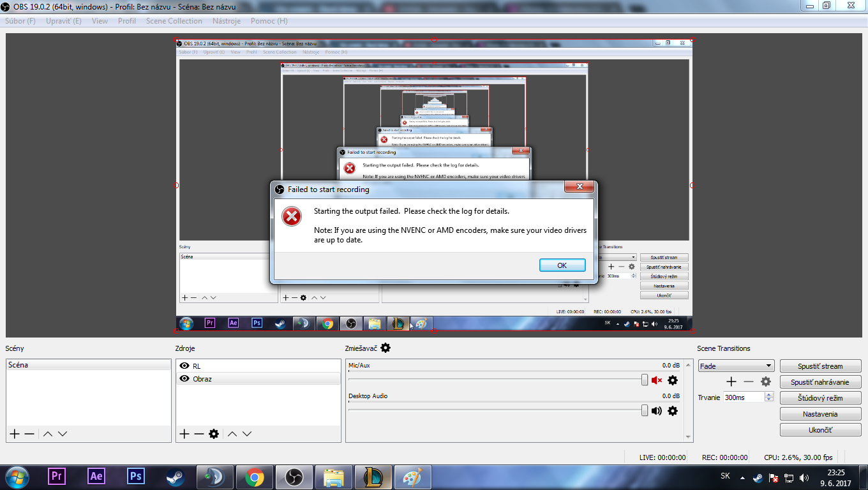This screenshot has width=868, height=490.
Task: Open system tray volume icon
Action: (804, 477)
